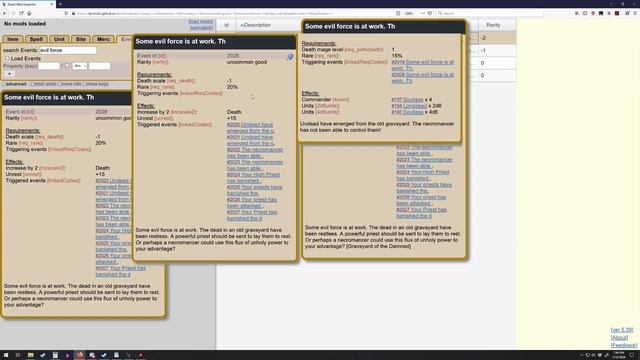Reload the page with the refresh icon
This screenshot has height=360, width=640.
[21, 13]
